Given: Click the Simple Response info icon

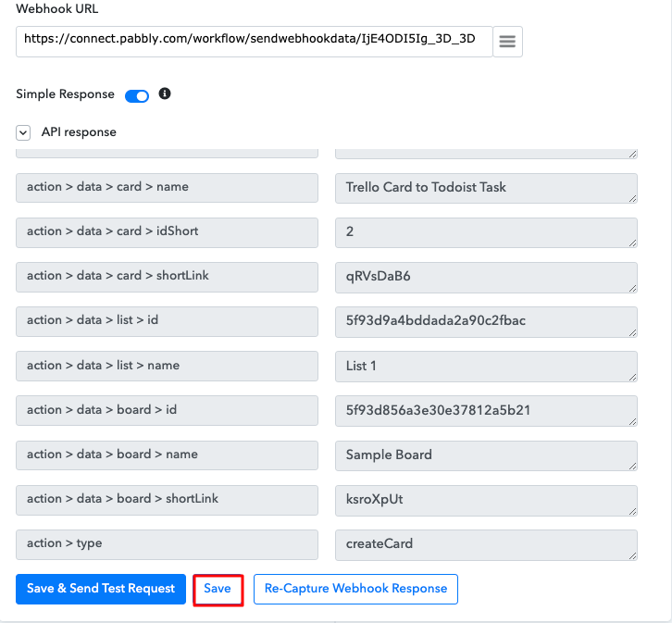Looking at the screenshot, I should coord(165,93).
